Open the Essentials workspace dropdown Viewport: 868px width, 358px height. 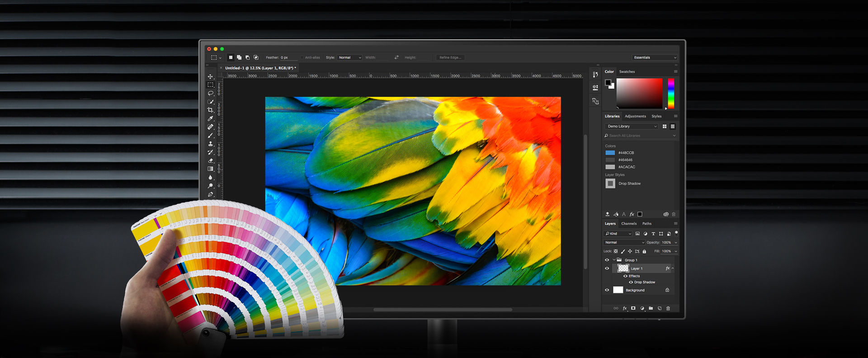click(655, 57)
